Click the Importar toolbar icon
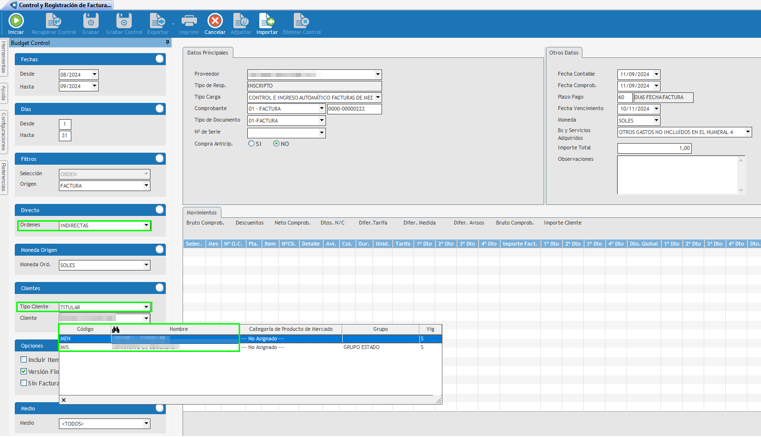Image resolution: width=761 pixels, height=437 pixels. click(x=266, y=21)
